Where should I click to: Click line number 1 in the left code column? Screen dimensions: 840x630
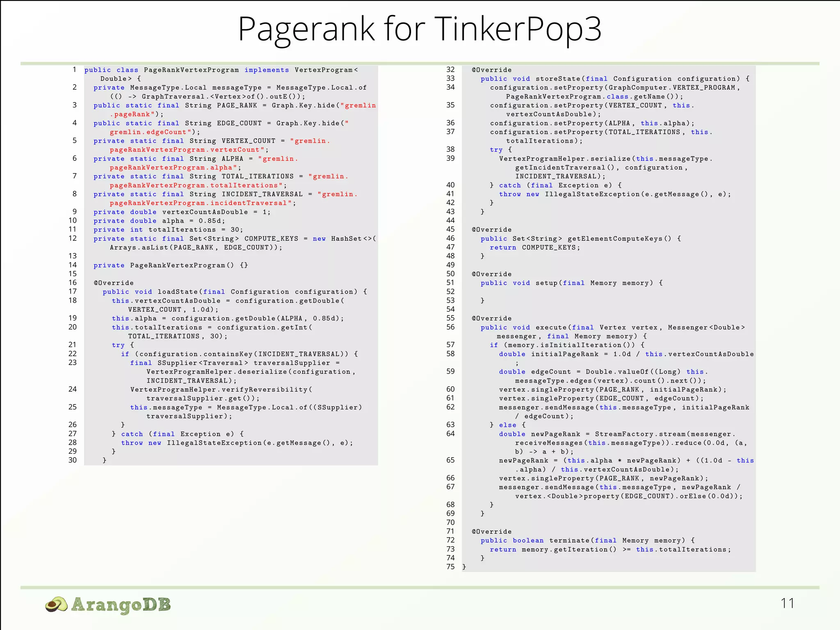[x=74, y=70]
